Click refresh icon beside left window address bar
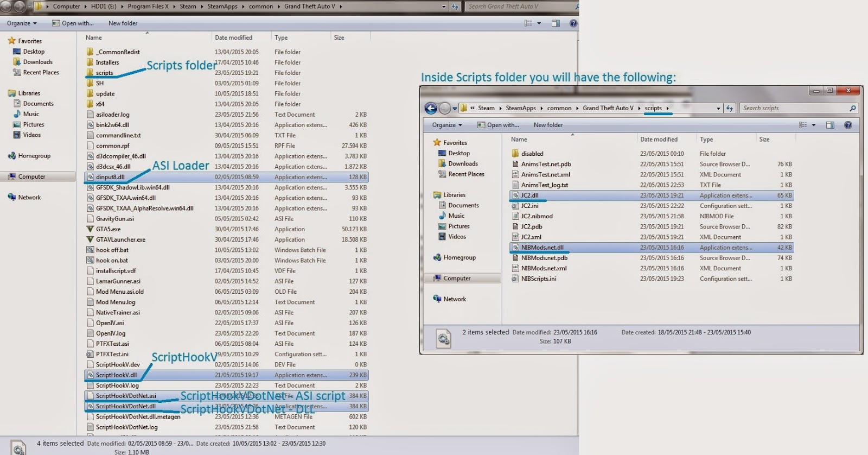The width and height of the screenshot is (868, 455). (455, 7)
